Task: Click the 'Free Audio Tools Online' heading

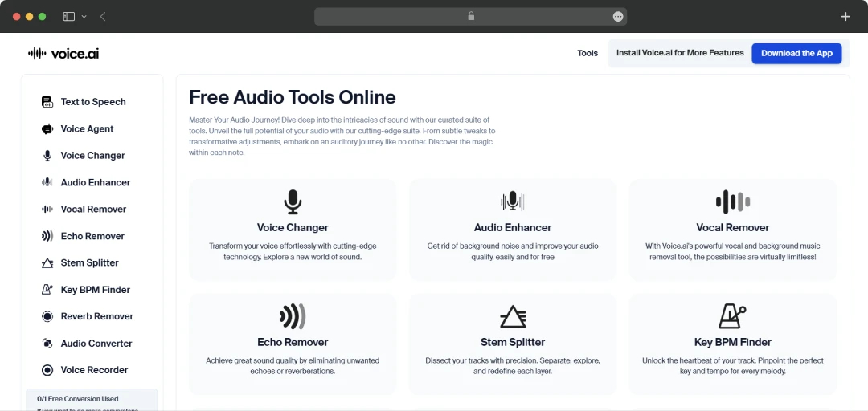Action: pyautogui.click(x=293, y=97)
